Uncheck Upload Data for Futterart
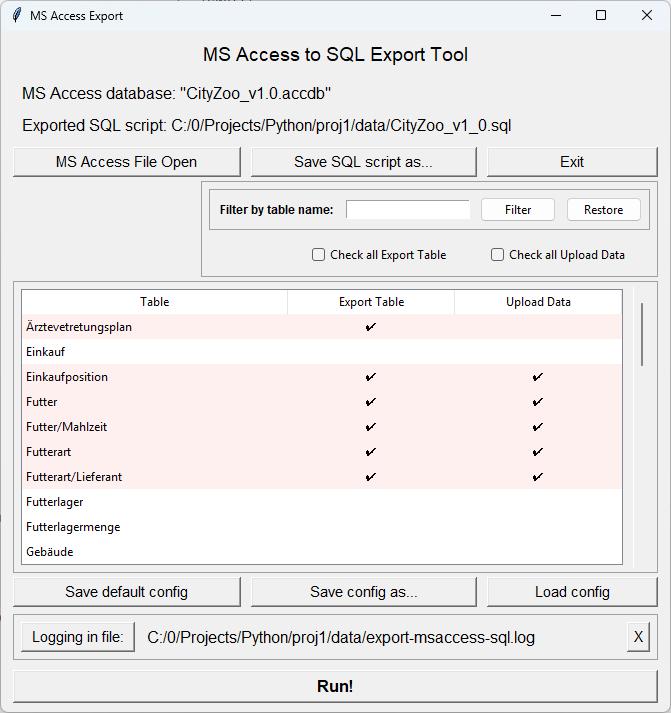 pos(538,452)
